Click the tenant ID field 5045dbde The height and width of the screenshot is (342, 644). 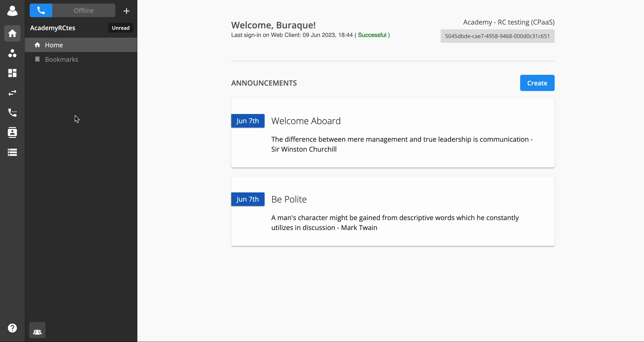point(497,36)
